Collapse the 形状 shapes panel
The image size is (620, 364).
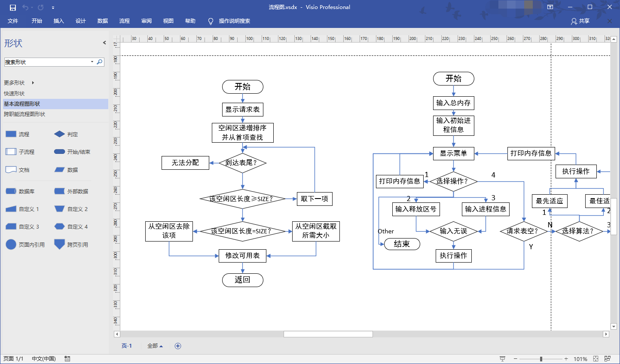click(104, 43)
